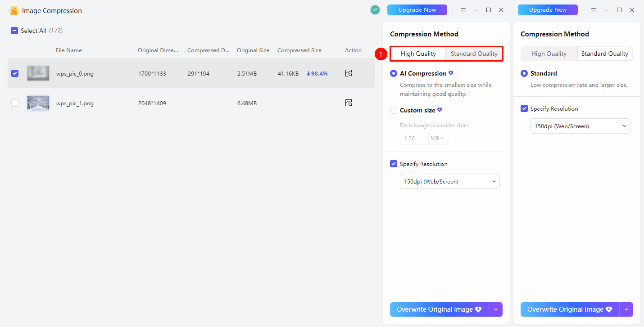Toggle Specify Resolution checkbox in High Quality panel

point(394,164)
